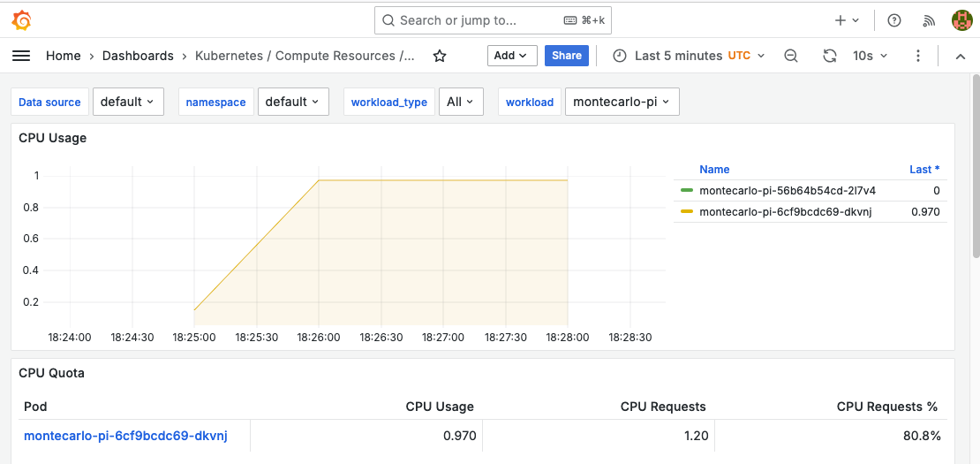This screenshot has height=464, width=980.
Task: Click the clock icon in time picker
Action: coord(619,56)
